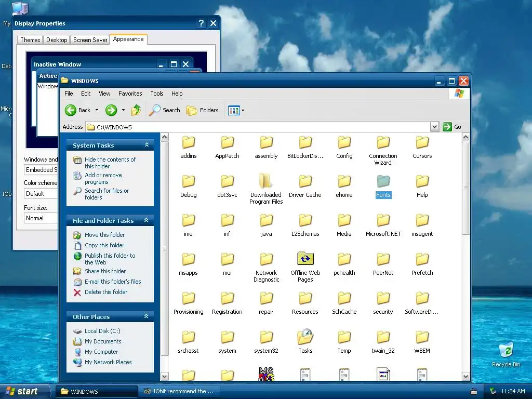
Task: Open the Favorites menu
Action: [x=130, y=94]
